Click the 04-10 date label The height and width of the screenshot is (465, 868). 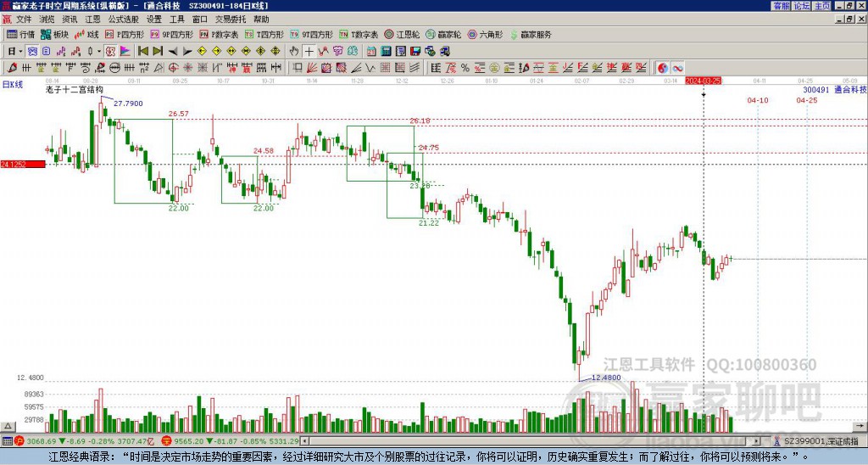point(758,100)
